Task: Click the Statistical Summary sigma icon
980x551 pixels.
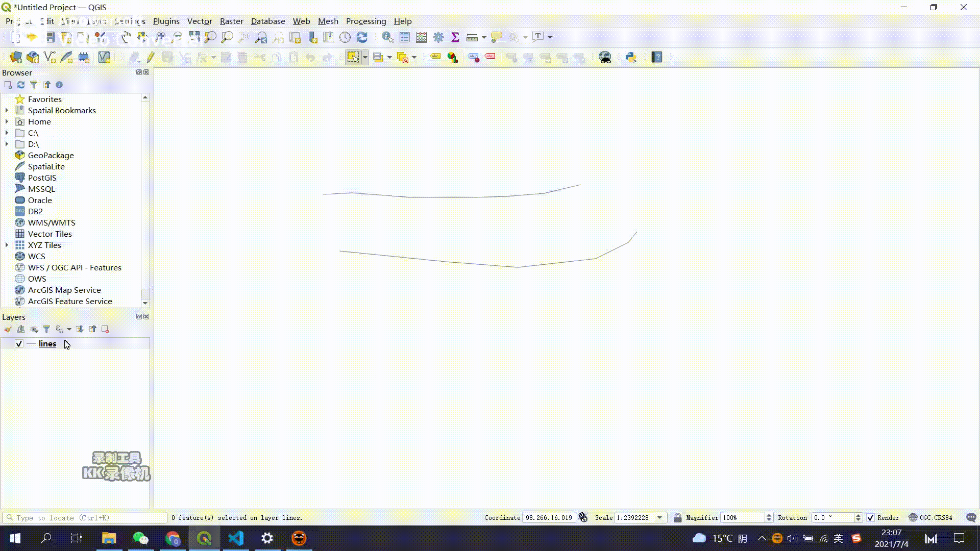Action: [455, 37]
